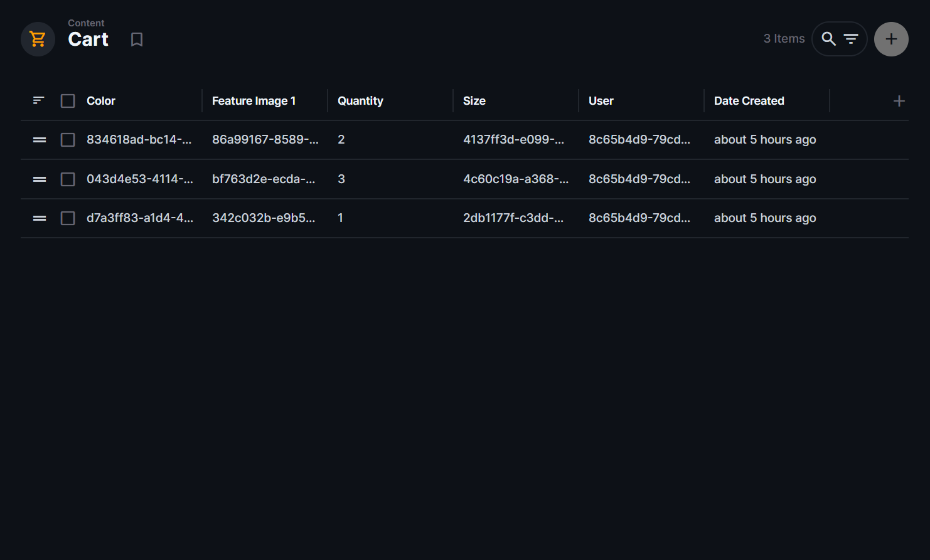
Task: Click the sort icon in the table header
Action: pos(38,100)
